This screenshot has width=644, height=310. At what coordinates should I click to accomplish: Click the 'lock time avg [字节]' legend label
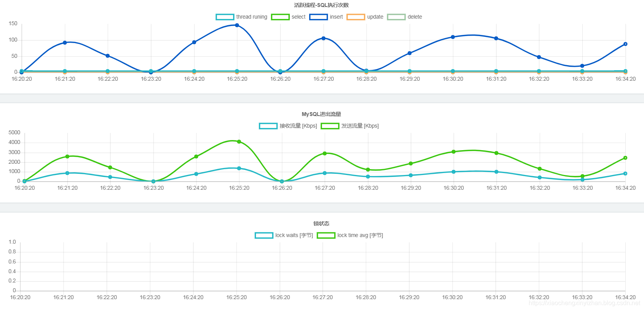pyautogui.click(x=360, y=235)
